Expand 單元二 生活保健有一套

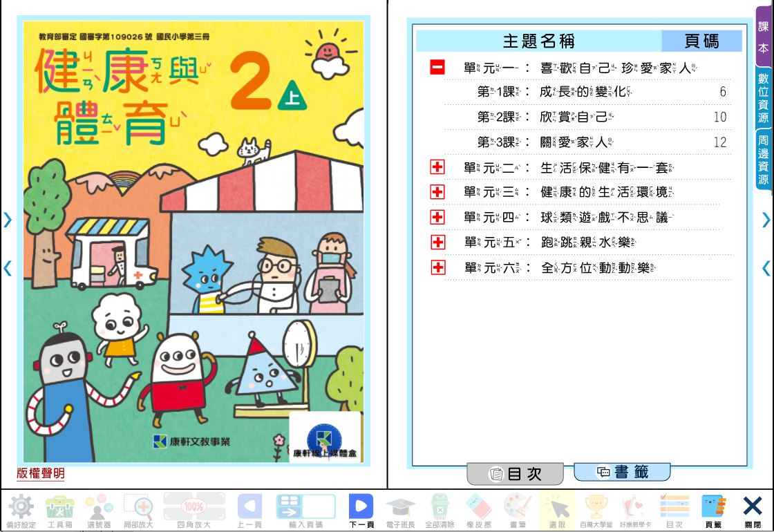[x=437, y=167]
